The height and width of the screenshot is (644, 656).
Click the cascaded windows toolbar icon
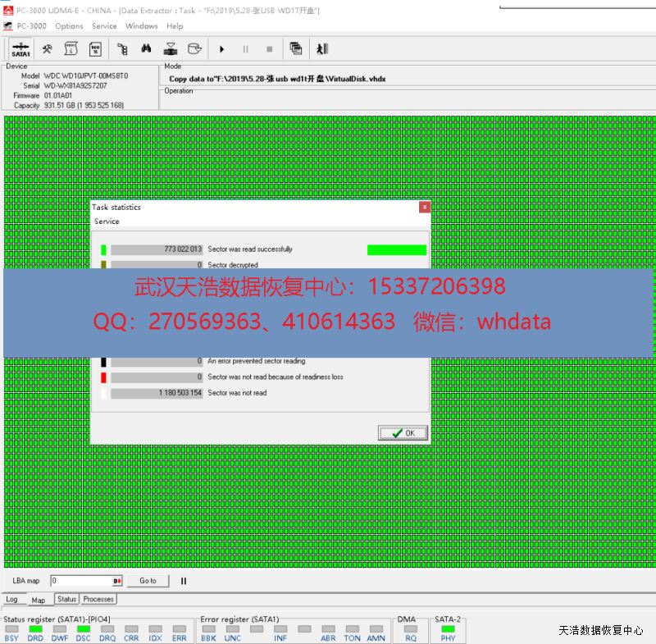pos(296,49)
